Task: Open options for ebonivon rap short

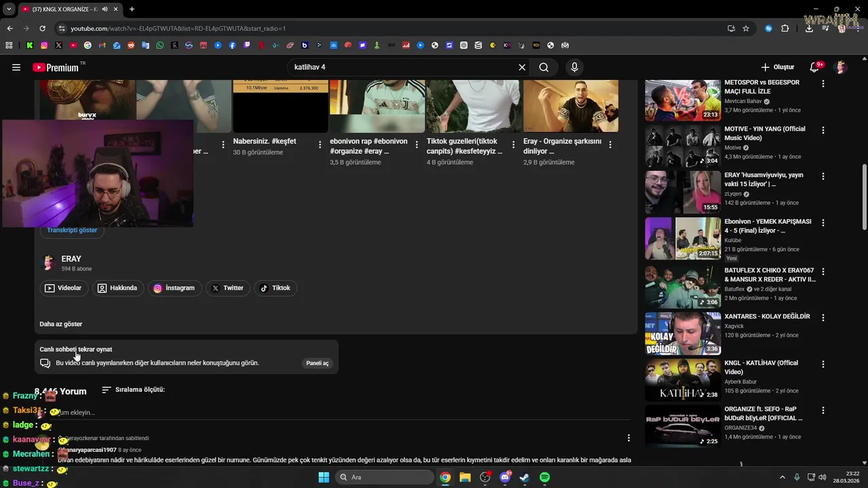Action: [416, 144]
